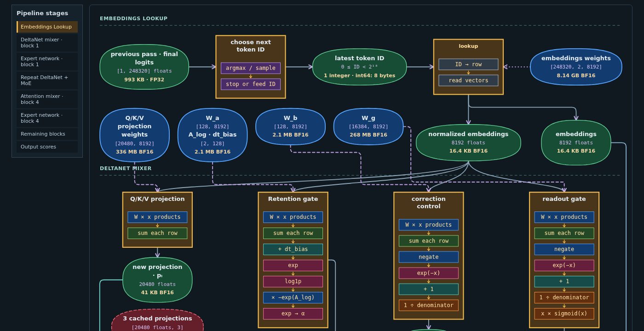Viewport: 644px width, 331px height.
Task: Go to Output scores stage
Action: tap(47, 147)
